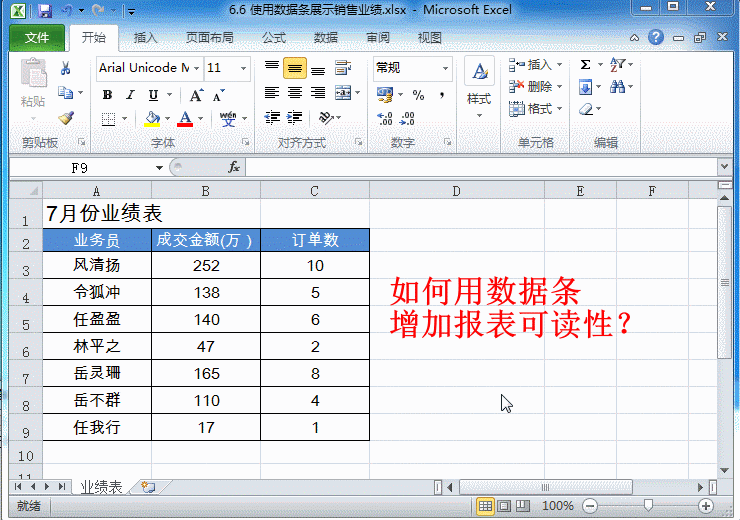The image size is (740, 520).
Task: Apply accounting number format
Action: [385, 94]
